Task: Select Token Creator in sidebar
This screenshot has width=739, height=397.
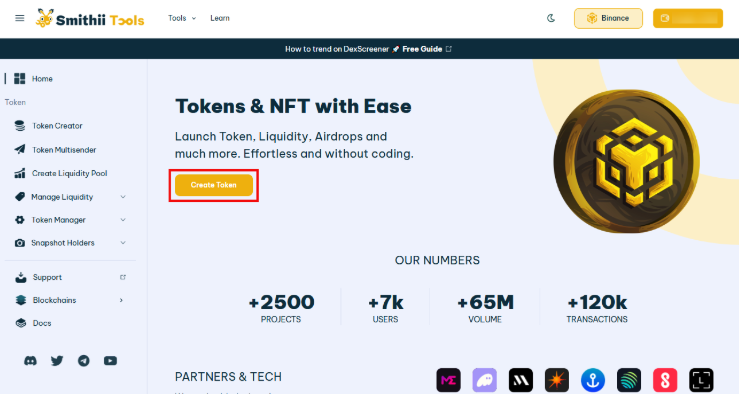Action: pos(57,126)
